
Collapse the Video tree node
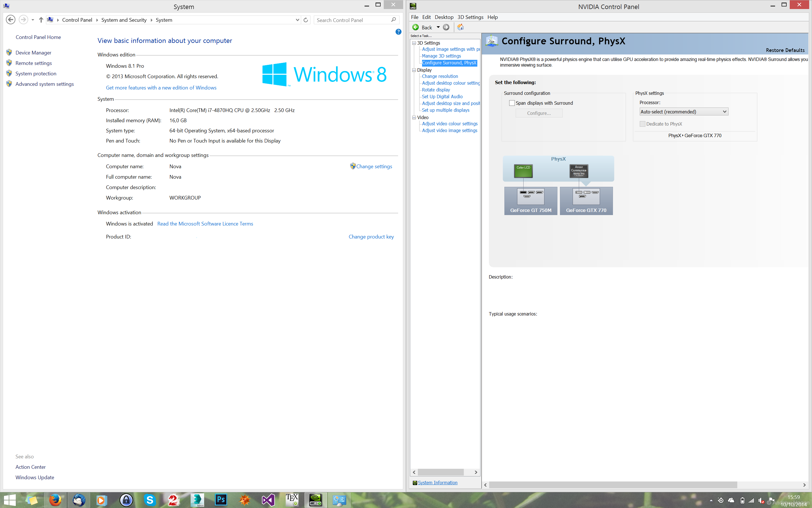(414, 117)
